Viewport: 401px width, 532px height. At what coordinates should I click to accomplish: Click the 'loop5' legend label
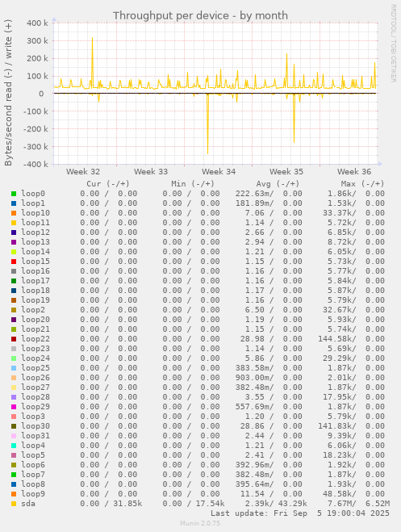pos(33,455)
